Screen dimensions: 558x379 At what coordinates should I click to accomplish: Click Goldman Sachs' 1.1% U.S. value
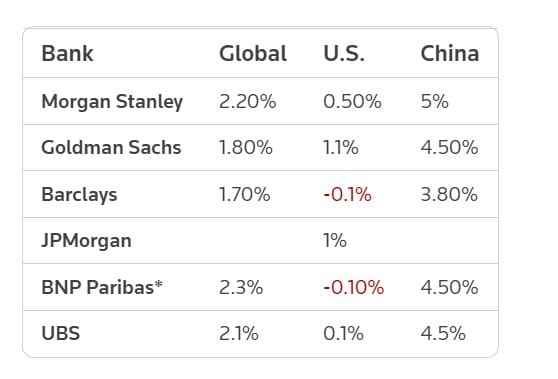pos(341,148)
